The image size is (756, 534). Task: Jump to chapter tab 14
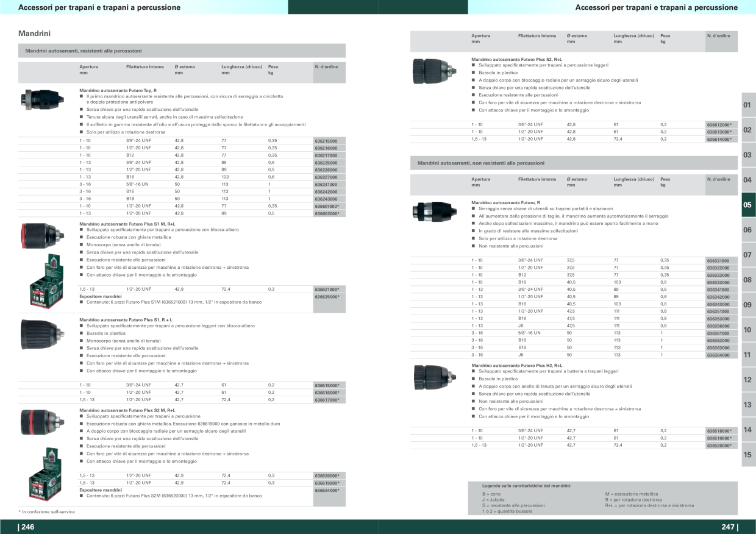point(748,430)
